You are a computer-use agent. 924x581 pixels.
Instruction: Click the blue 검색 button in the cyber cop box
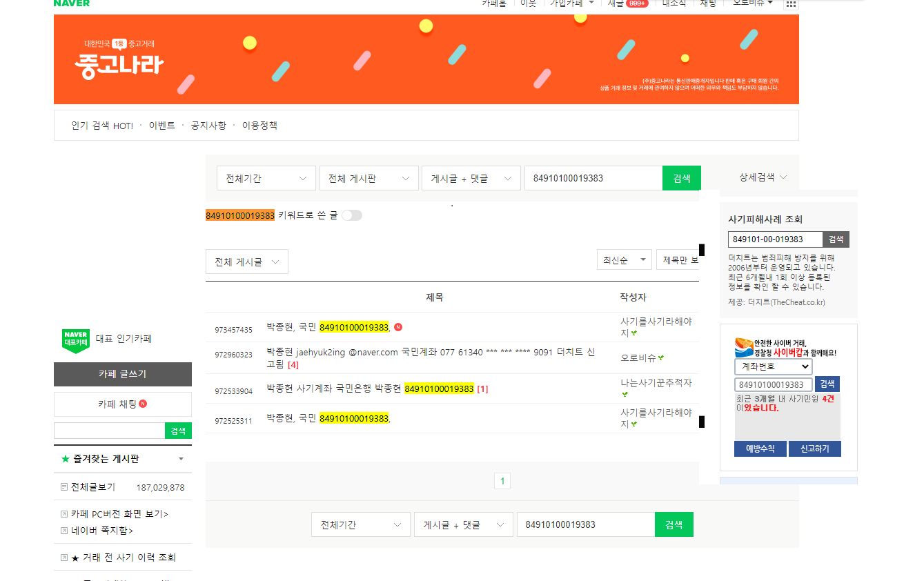coord(827,384)
